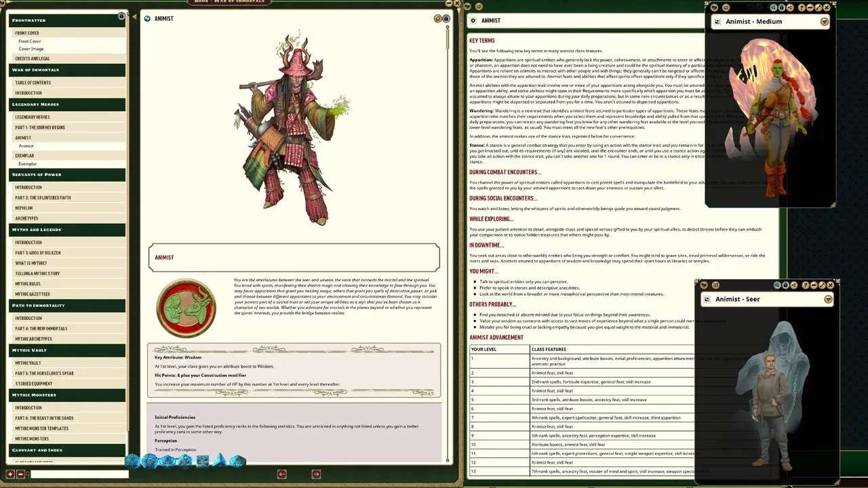The width and height of the screenshot is (868, 488).
Task: Collapse the War of Immortals section header
Action: [67, 70]
